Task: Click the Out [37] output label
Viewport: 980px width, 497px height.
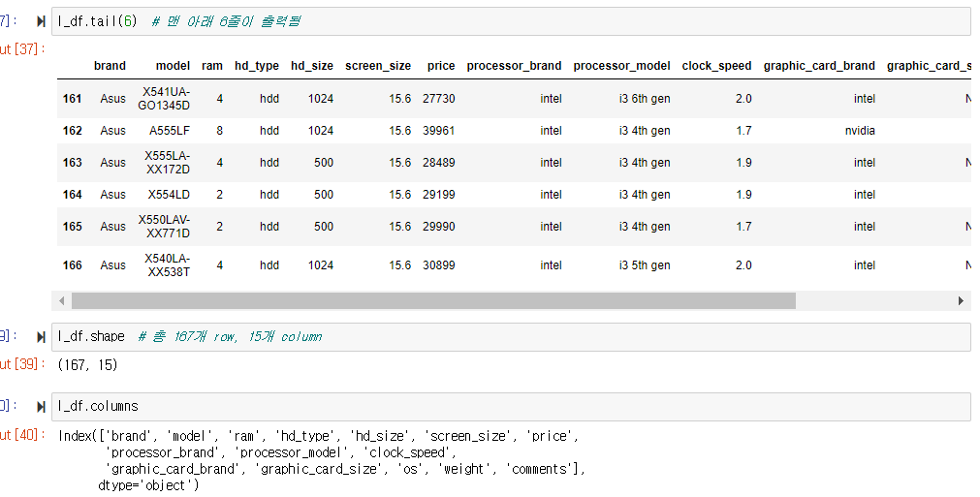Action: click(22, 49)
